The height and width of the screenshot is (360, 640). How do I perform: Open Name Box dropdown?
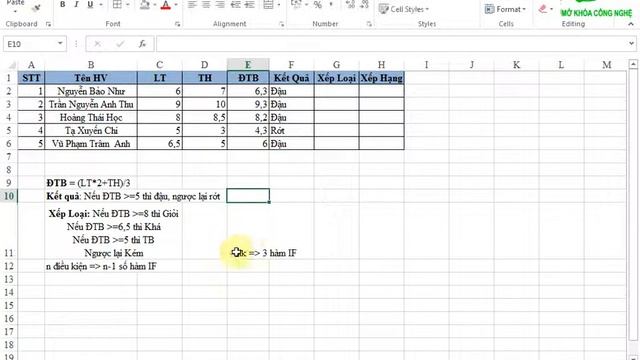coord(60,43)
